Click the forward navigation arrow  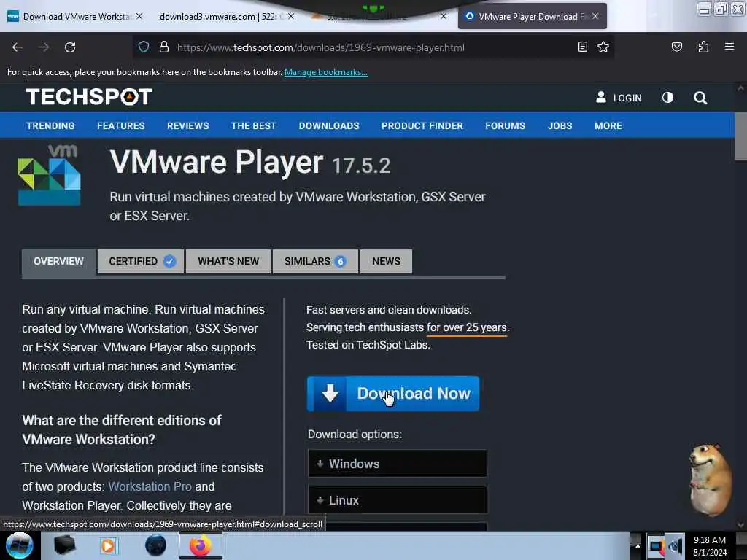click(43, 47)
